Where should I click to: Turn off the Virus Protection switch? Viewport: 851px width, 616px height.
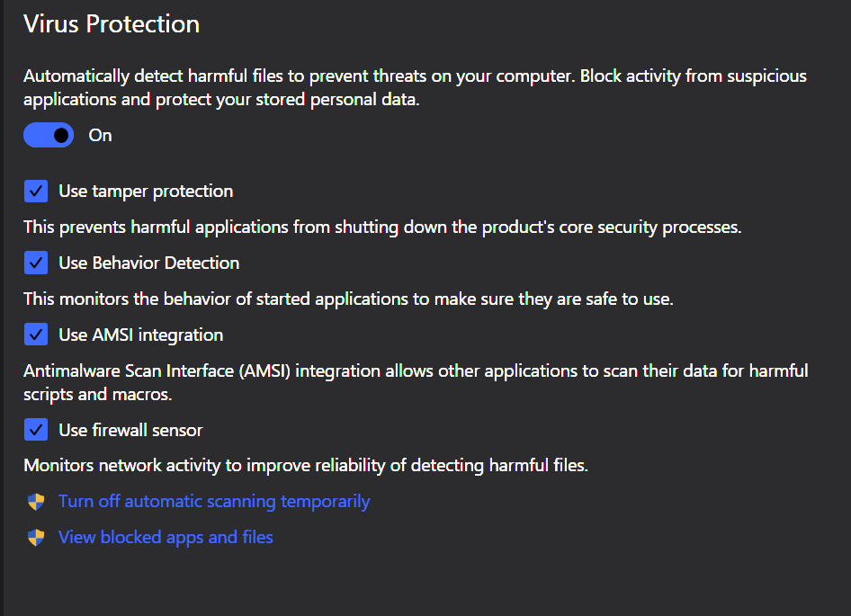click(x=49, y=136)
